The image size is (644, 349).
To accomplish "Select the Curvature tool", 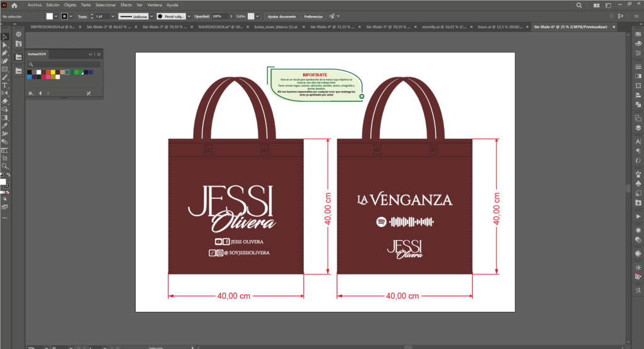I will pyautogui.click(x=5, y=61).
